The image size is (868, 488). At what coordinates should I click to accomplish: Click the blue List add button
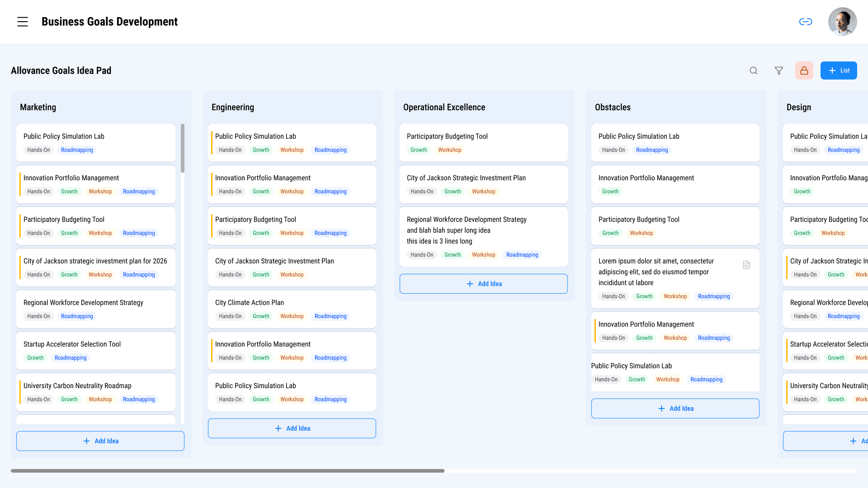[x=838, y=70]
